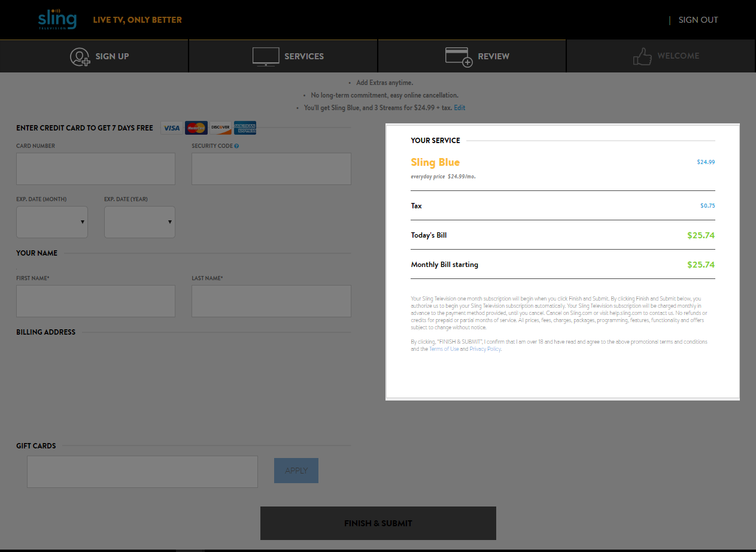Click the Apply gift card button
This screenshot has height=552, width=756.
coord(296,471)
